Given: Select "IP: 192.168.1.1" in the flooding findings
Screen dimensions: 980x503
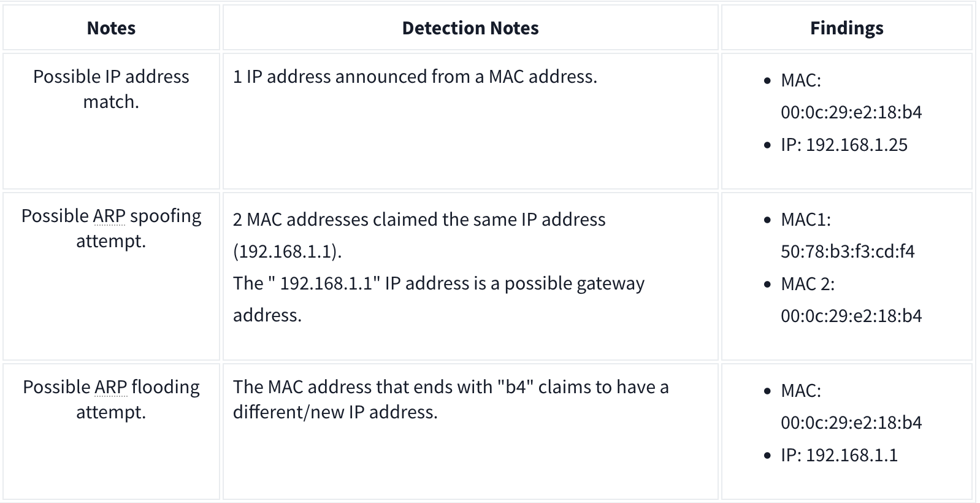Looking at the screenshot, I should pyautogui.click(x=839, y=455).
